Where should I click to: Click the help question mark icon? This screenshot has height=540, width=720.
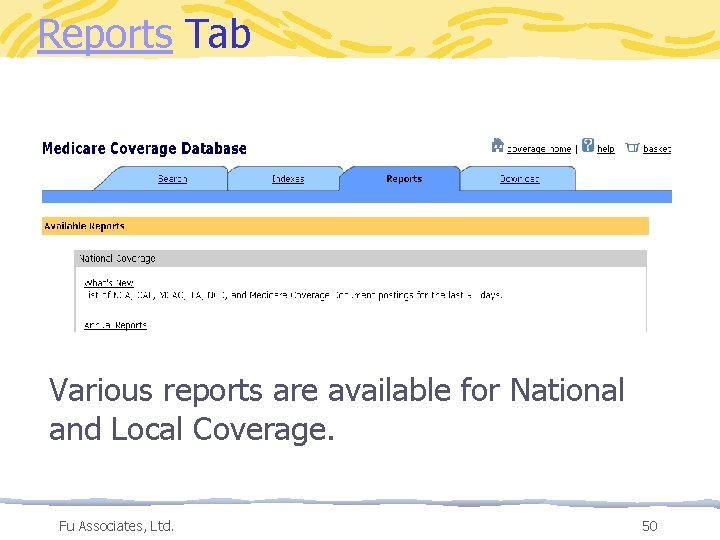[x=588, y=145]
